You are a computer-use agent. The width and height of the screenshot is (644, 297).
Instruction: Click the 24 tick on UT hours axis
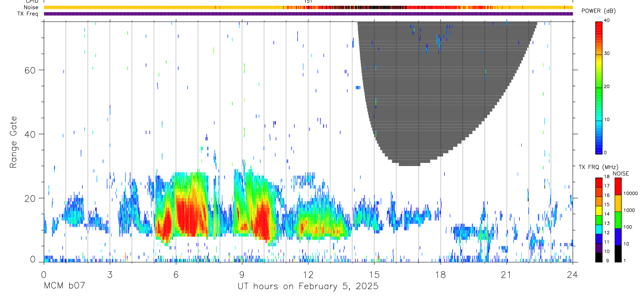pyautogui.click(x=573, y=274)
